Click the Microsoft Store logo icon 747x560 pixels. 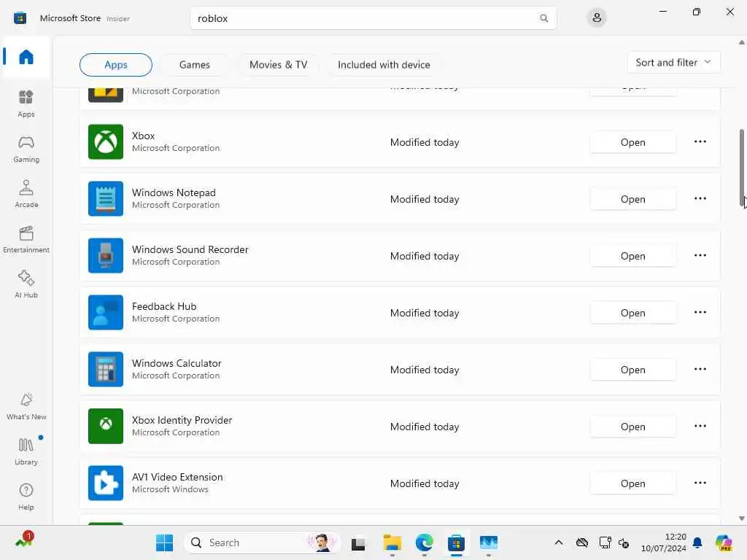(x=20, y=18)
